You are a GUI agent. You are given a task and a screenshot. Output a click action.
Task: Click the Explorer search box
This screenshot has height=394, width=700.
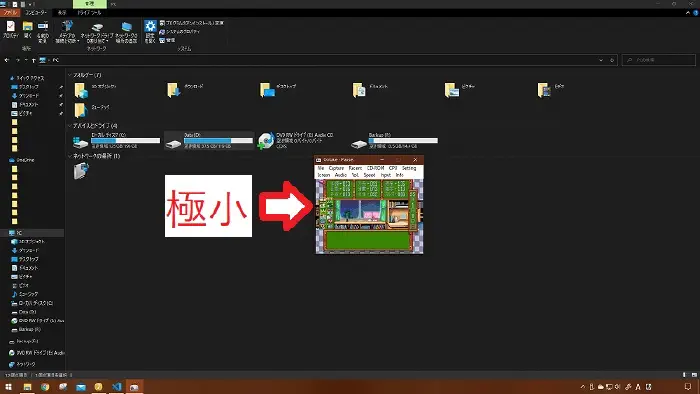coord(658,60)
